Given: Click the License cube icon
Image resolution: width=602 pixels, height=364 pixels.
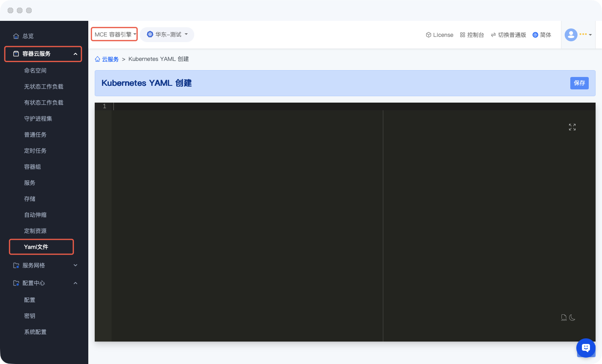Looking at the screenshot, I should 428,35.
